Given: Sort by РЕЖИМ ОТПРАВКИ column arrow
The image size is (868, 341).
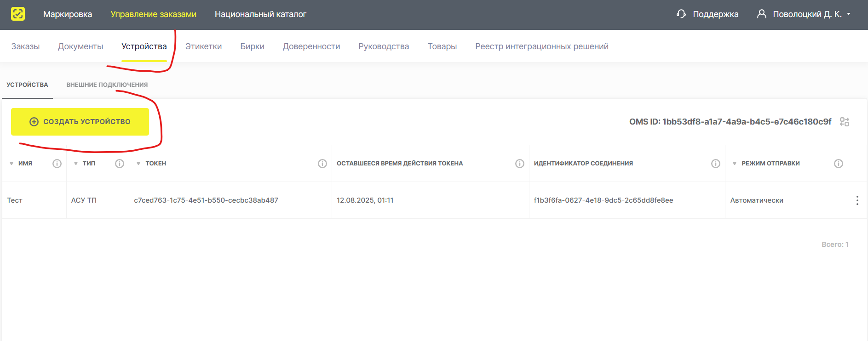Looking at the screenshot, I should tap(735, 164).
